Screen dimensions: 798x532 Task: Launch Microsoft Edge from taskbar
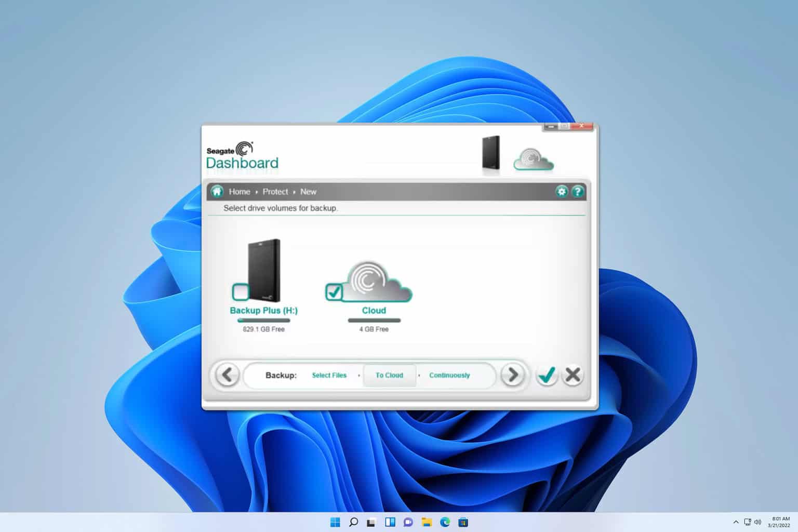445,522
